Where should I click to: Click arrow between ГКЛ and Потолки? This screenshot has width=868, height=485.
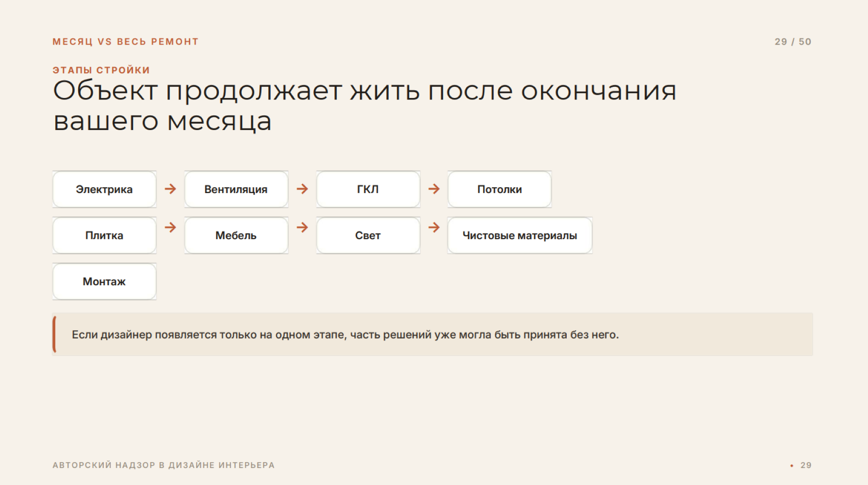tap(434, 189)
